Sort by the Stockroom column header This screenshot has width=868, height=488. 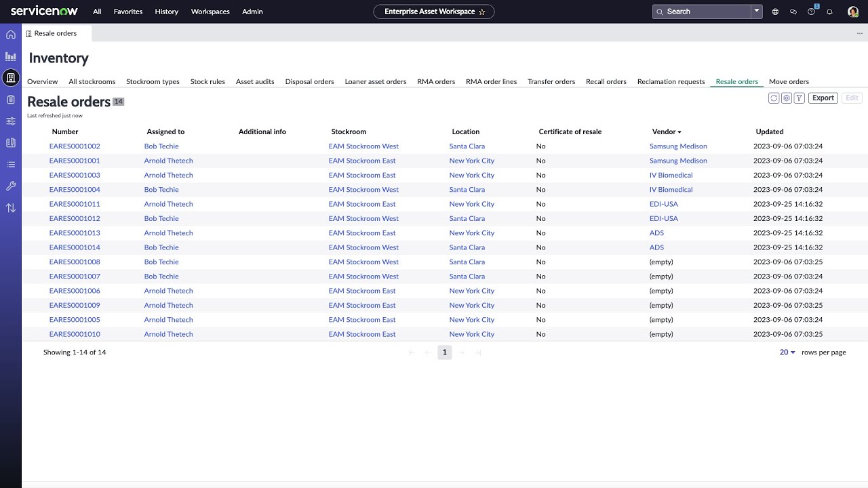pyautogui.click(x=349, y=131)
